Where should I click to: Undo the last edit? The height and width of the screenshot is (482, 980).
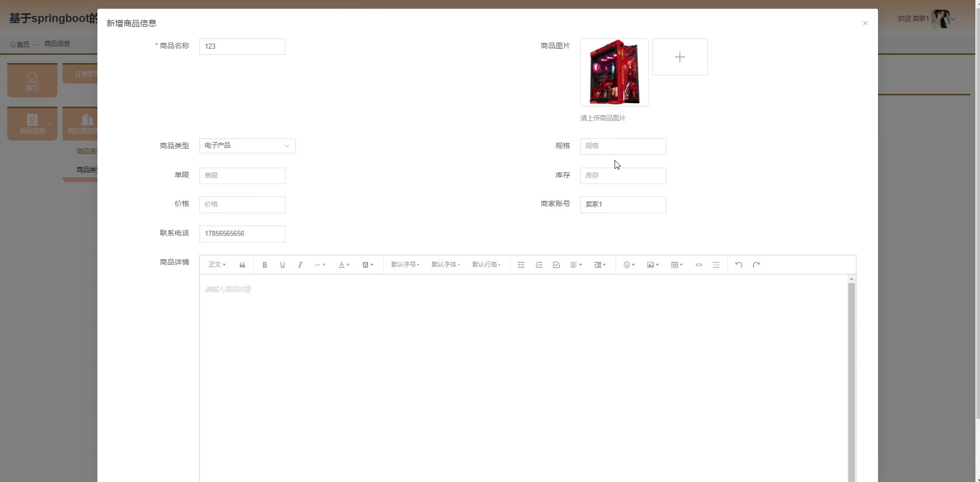739,265
